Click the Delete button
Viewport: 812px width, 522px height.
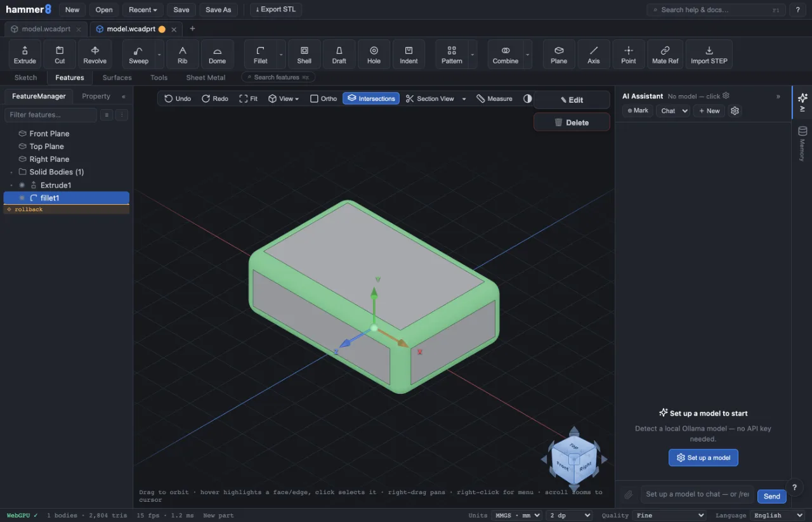(x=572, y=122)
